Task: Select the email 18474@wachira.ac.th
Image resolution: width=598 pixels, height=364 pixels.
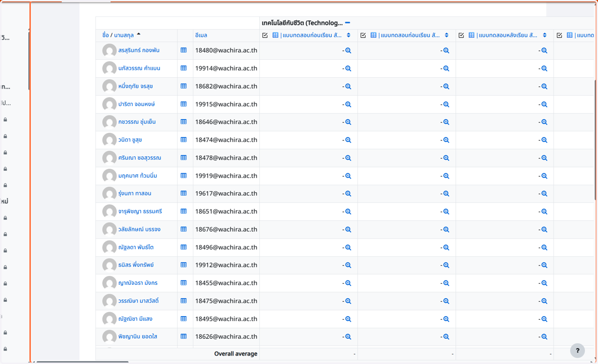Action: pyautogui.click(x=226, y=140)
